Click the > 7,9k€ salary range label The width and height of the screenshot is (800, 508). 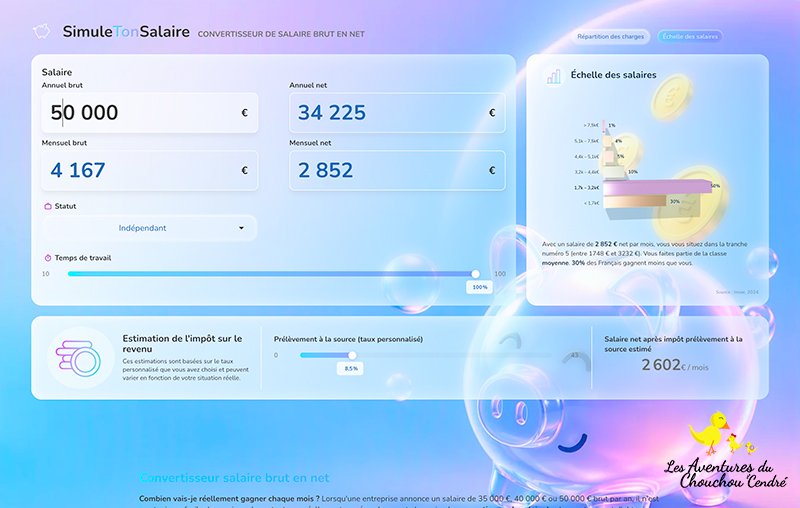pyautogui.click(x=590, y=125)
